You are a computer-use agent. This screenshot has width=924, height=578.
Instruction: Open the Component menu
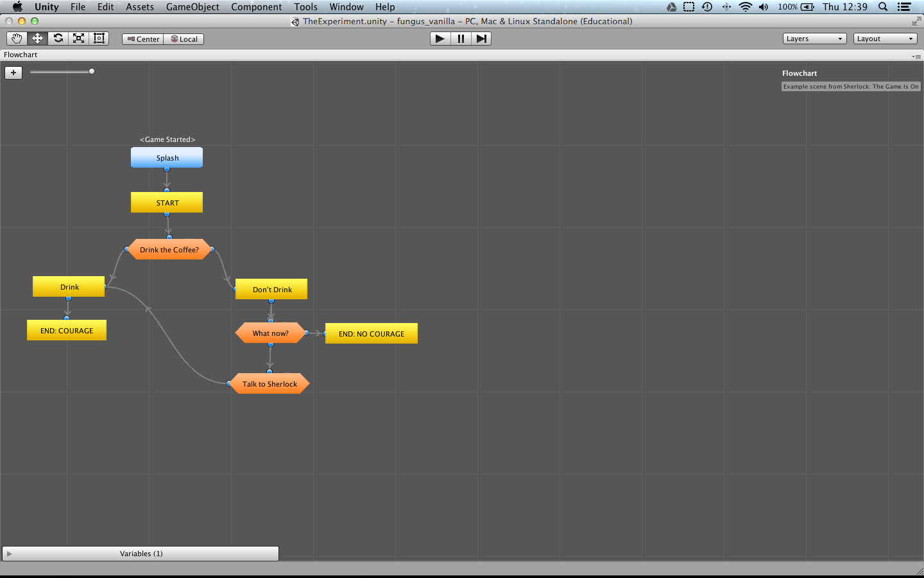(257, 7)
